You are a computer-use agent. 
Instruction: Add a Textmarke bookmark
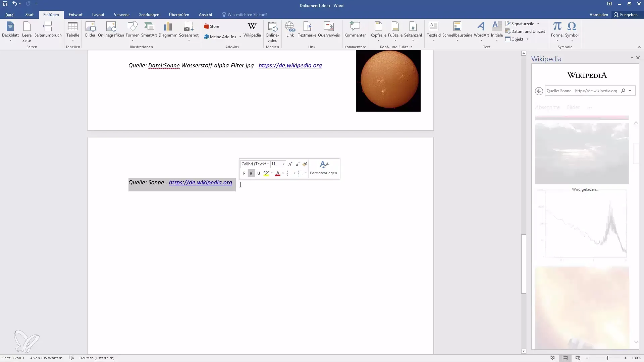307,29
